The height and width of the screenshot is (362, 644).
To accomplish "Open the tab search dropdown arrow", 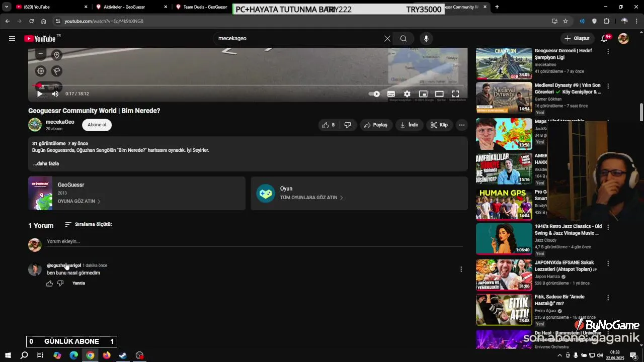I will (7, 7).
